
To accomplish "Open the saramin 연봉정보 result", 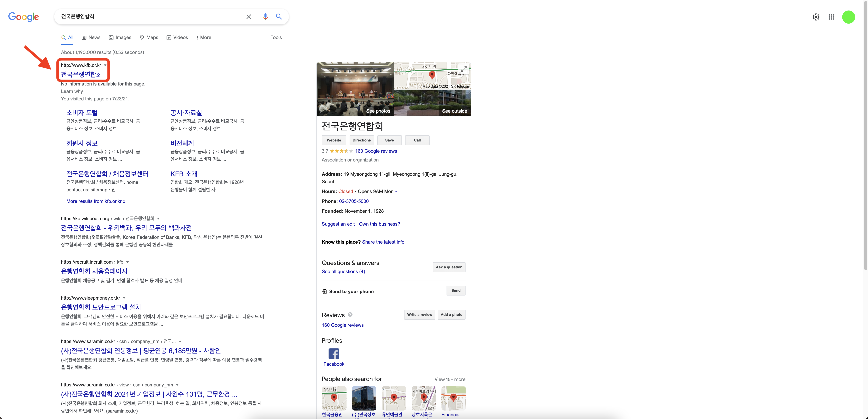I will [141, 351].
